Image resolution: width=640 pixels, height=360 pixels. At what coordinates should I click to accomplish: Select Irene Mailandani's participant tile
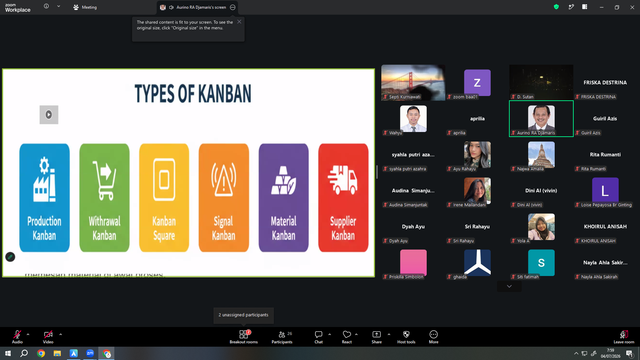tap(477, 191)
